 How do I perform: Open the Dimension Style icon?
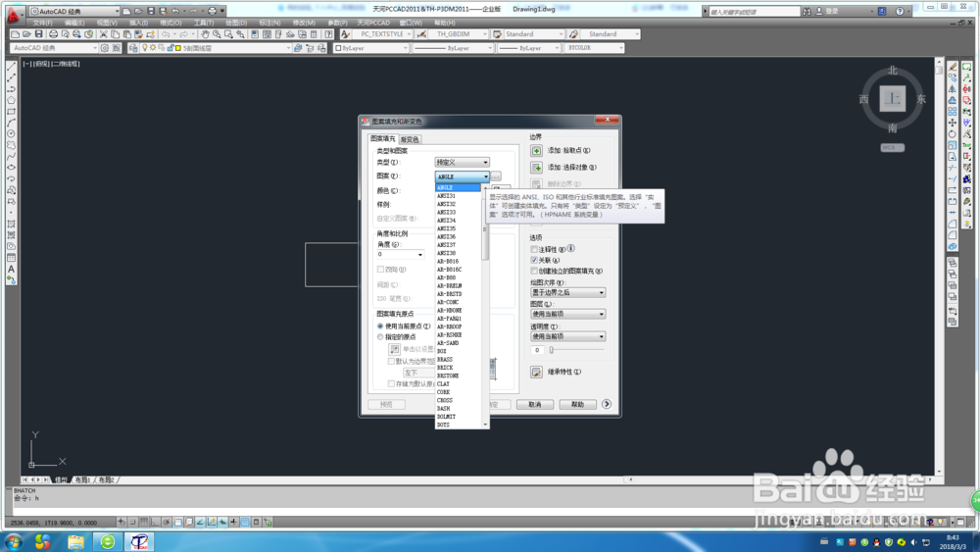coord(421,34)
